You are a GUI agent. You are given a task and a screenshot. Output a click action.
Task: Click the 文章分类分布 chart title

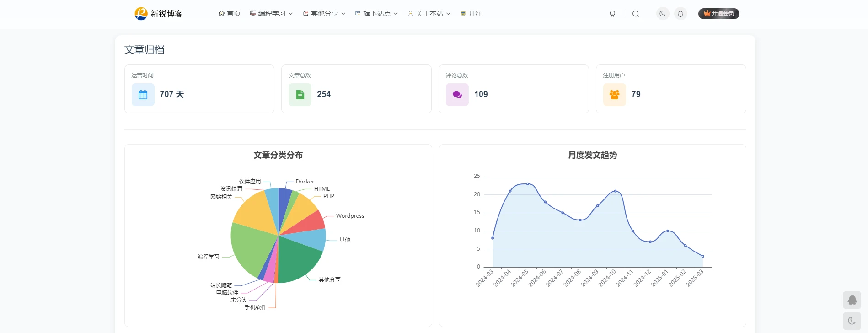tap(278, 155)
